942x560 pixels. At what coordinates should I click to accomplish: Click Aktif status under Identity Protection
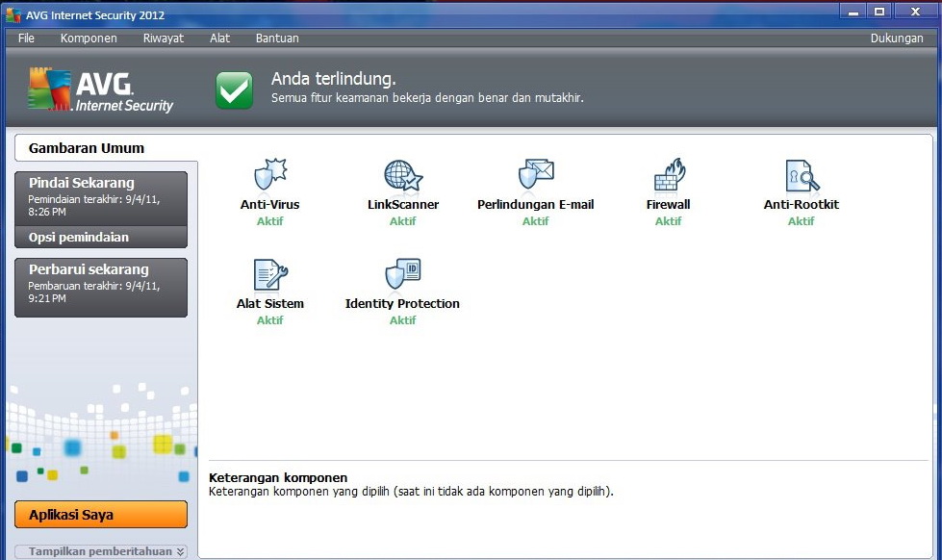point(402,320)
